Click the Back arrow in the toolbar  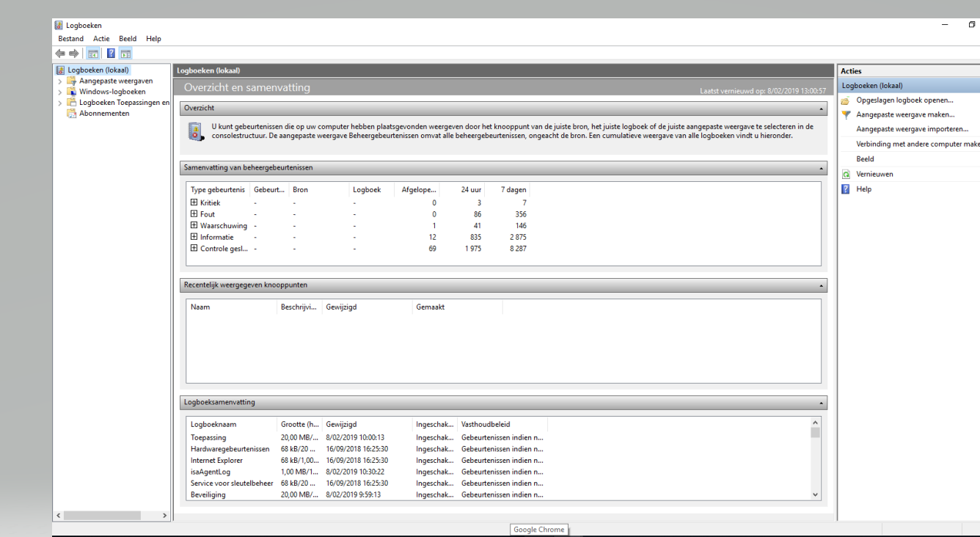click(59, 54)
